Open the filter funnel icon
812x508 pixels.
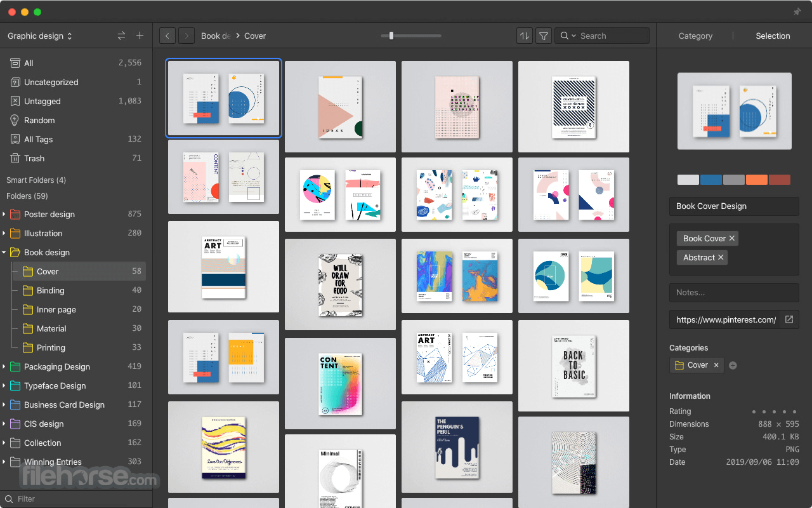pyautogui.click(x=544, y=36)
